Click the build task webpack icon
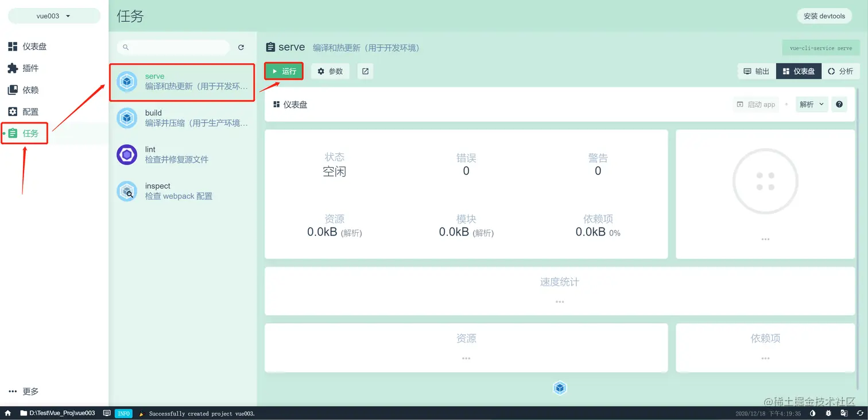 pos(127,118)
